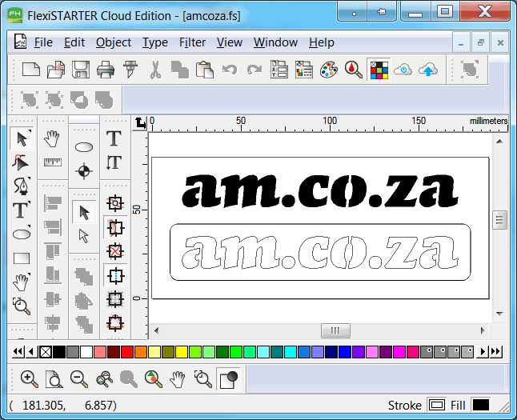Viewport: 517px width, 420px height.
Task: Open the File menu
Action: tap(43, 42)
